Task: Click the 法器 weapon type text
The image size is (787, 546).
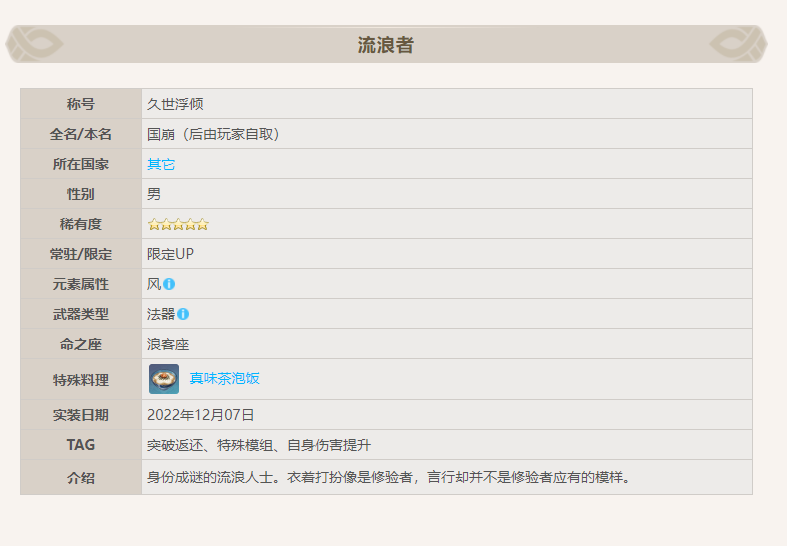Action: click(x=161, y=314)
